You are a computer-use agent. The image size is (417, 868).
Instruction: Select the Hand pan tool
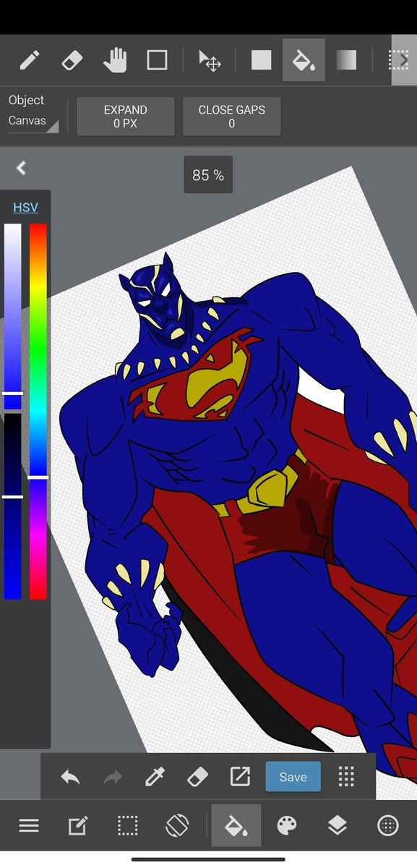click(x=115, y=60)
